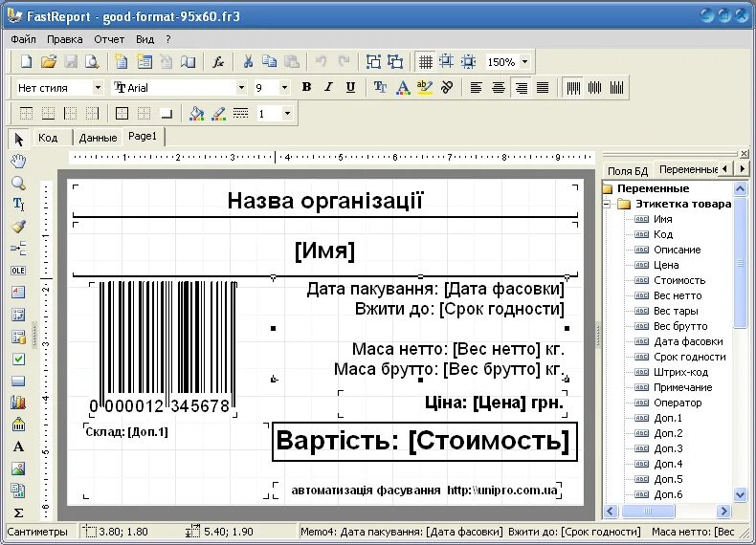Switch to the Данные tab
756x545 pixels.
98,138
